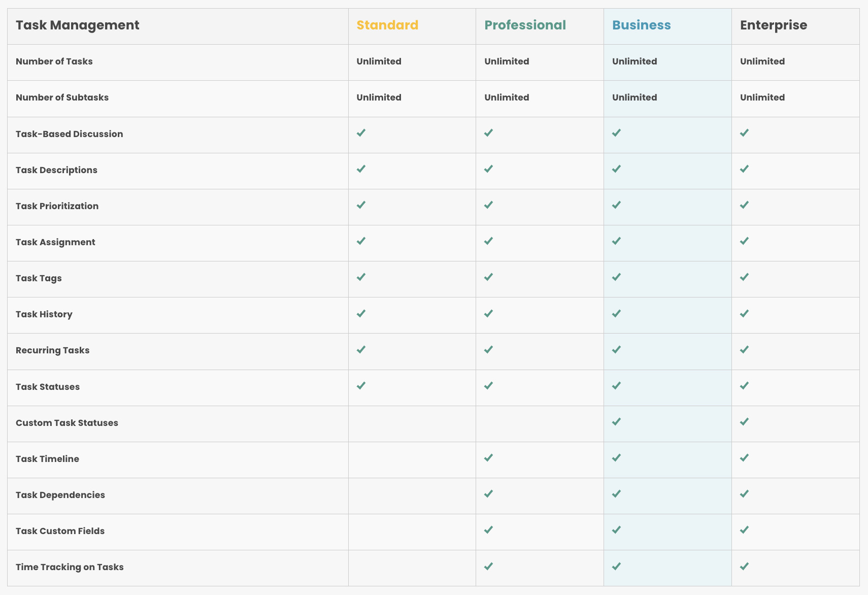Select the Business plan column header
Viewport: 868px width, 595px height.
pos(642,25)
